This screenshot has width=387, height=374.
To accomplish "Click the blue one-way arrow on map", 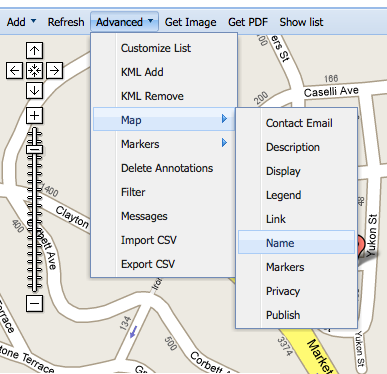I will (133, 332).
